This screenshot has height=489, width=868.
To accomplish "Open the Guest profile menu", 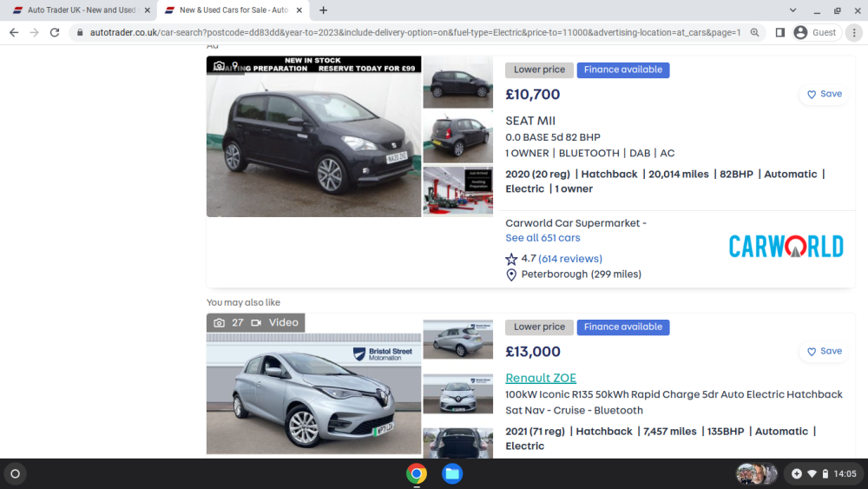I will [x=817, y=33].
